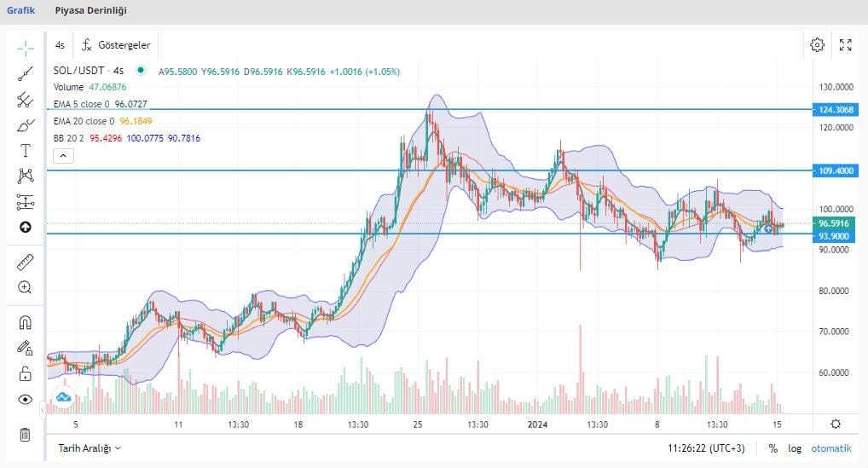Open the 4s timeframe interval selector
Image resolution: width=868 pixels, height=468 pixels.
pyautogui.click(x=60, y=45)
